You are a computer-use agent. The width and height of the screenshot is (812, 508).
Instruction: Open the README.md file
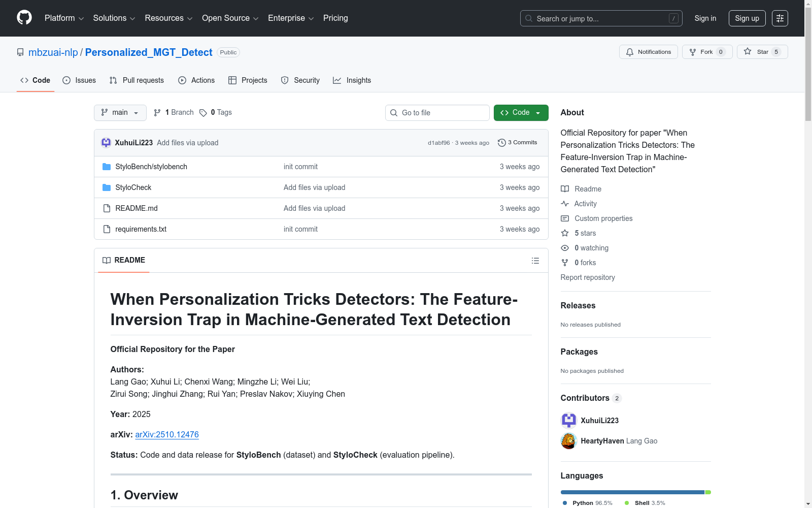(137, 208)
